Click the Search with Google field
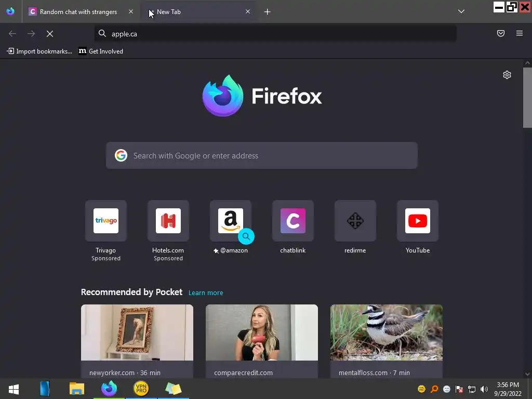Screen dimensions: 532x399 click(262, 155)
